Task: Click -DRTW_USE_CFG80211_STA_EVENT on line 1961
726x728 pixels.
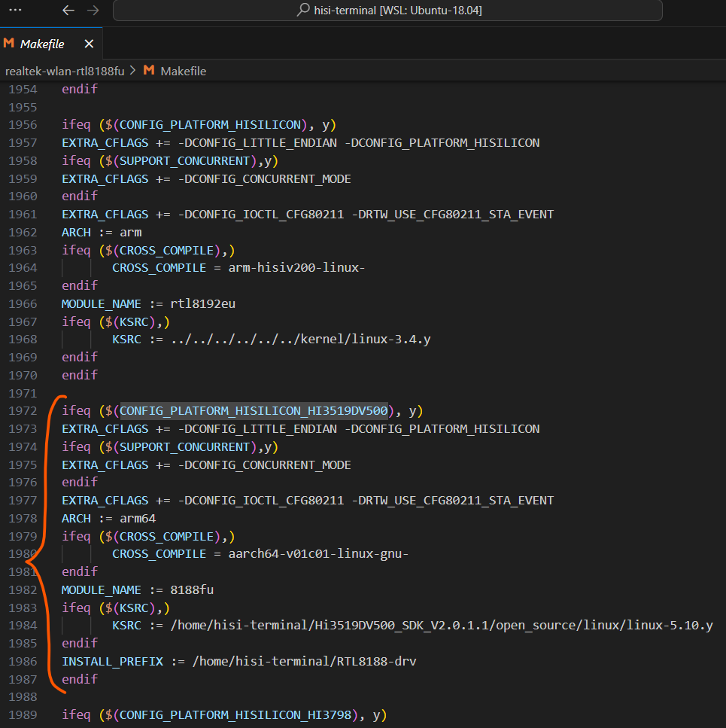Action: pos(453,215)
